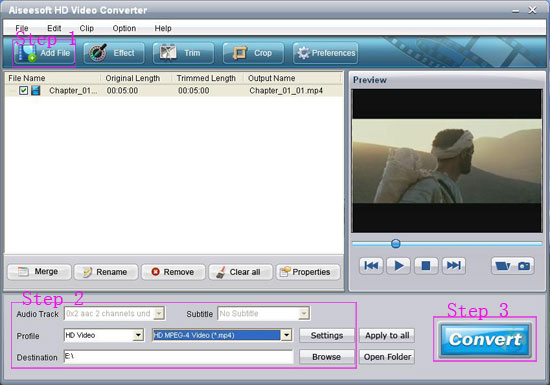Screen dimensions: 550x385
Task: Open the HD MPEG-4 Video format dropdown
Action: [287, 335]
